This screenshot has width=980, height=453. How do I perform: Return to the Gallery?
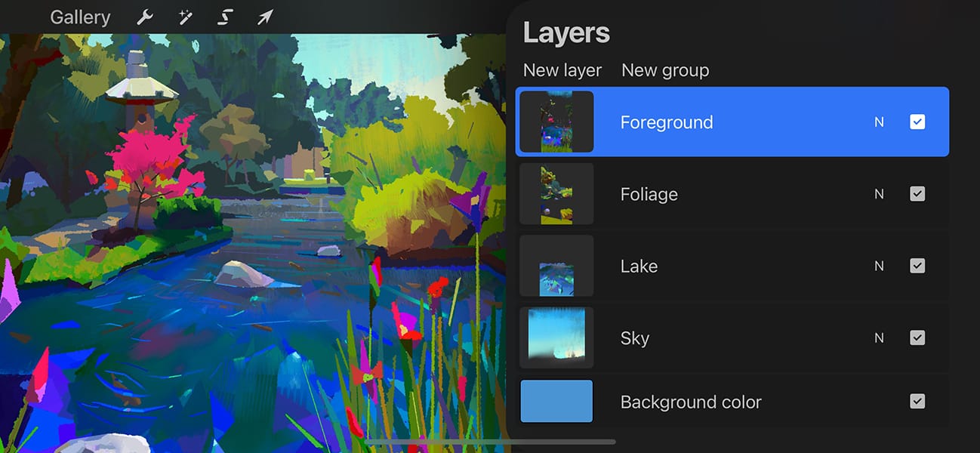[80, 17]
